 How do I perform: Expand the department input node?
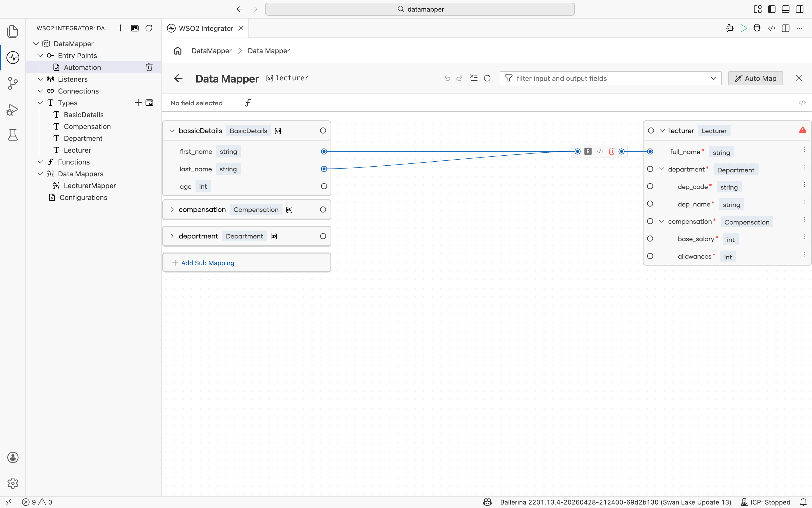(x=172, y=236)
